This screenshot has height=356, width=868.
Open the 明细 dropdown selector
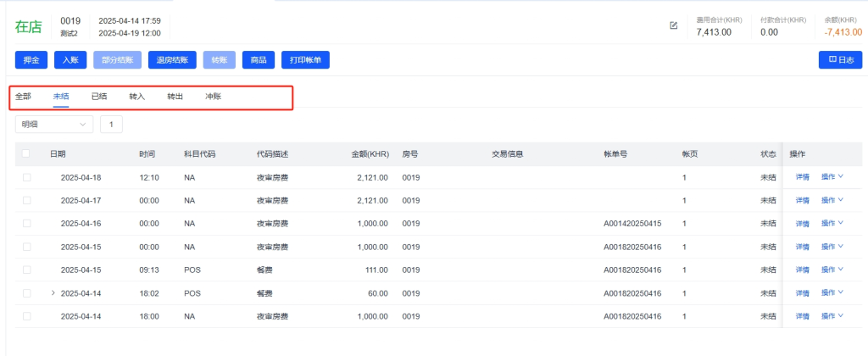[53, 125]
